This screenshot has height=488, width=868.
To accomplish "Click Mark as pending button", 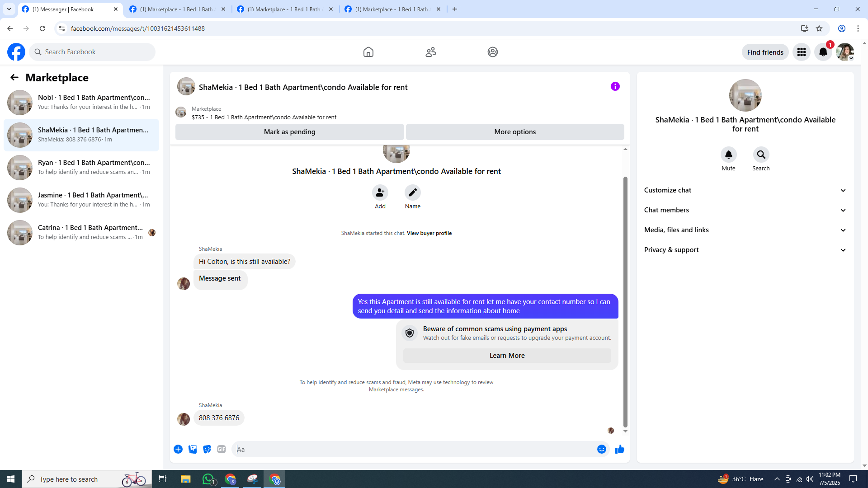I will [x=289, y=132].
